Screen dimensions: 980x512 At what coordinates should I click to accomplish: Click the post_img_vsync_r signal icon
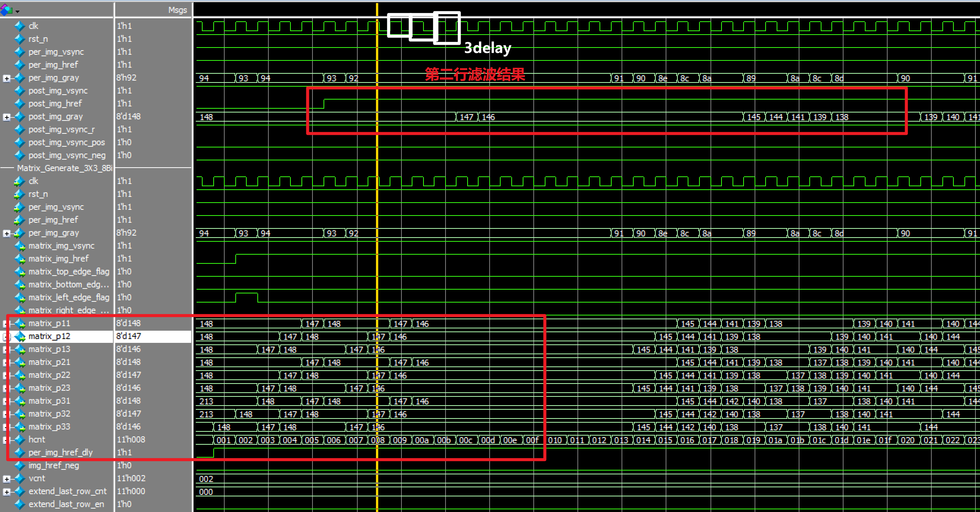tap(20, 129)
